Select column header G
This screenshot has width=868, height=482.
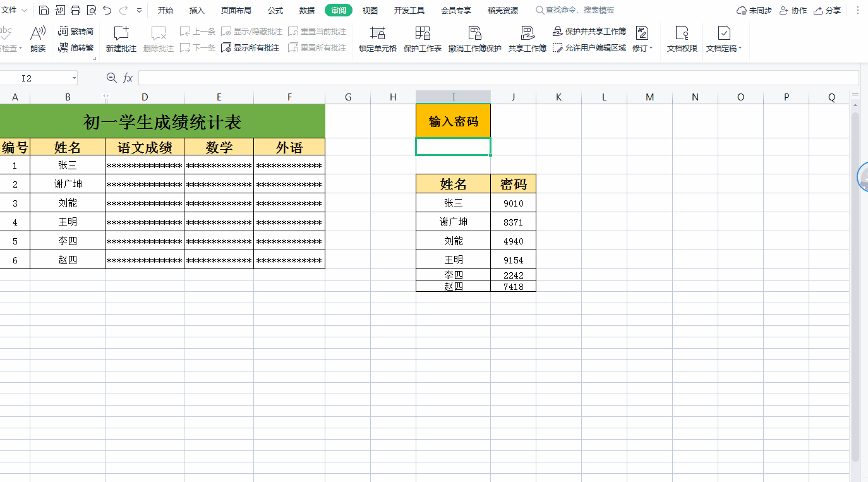[x=348, y=97]
